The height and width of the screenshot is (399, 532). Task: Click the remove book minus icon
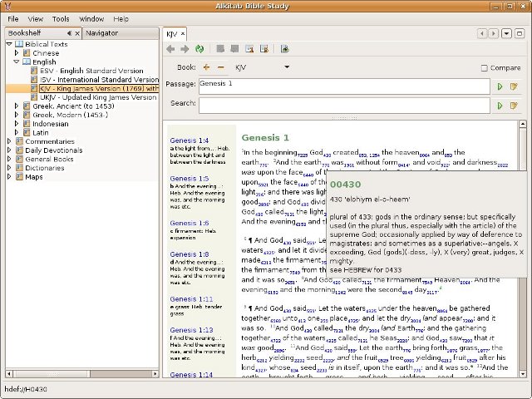click(220, 67)
